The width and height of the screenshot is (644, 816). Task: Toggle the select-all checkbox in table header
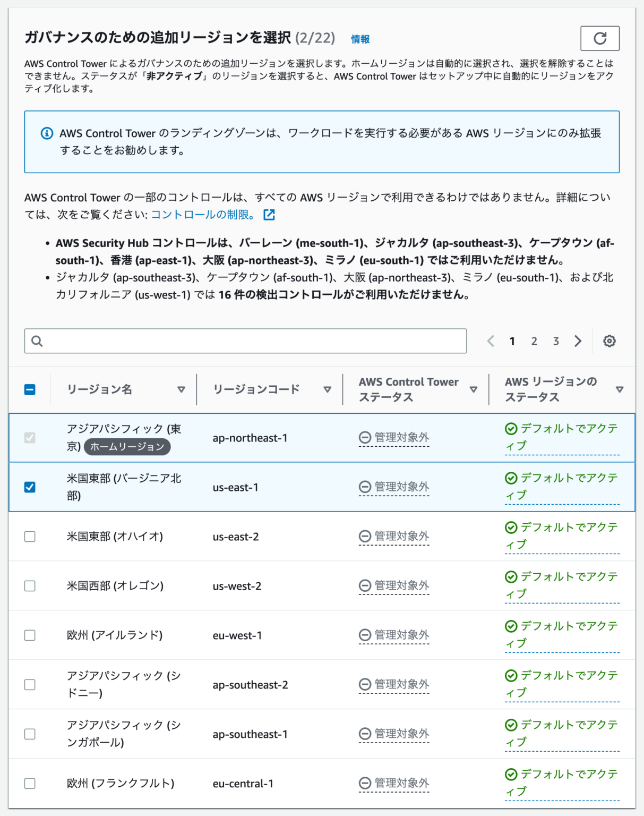point(30,389)
